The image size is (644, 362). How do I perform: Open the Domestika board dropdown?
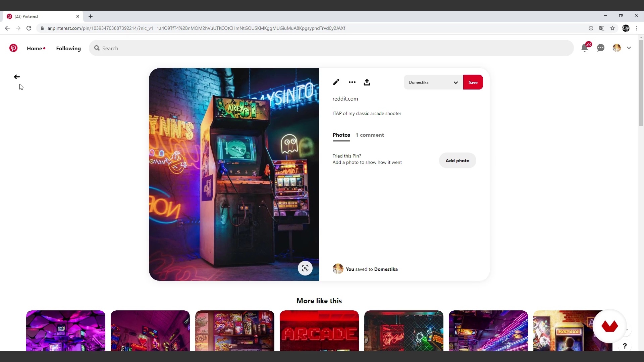433,82
